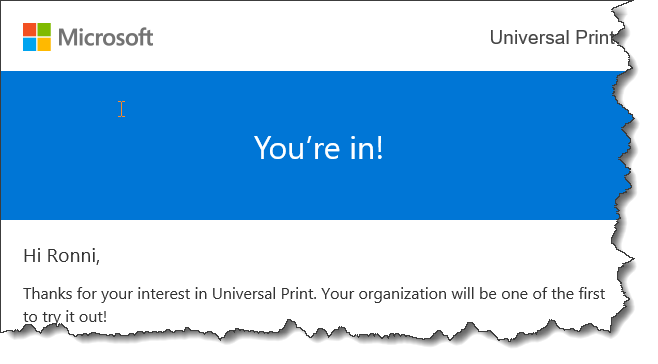Click the red square in Microsoft logo
Viewport: 658px width, 364px height.
pyautogui.click(x=29, y=29)
